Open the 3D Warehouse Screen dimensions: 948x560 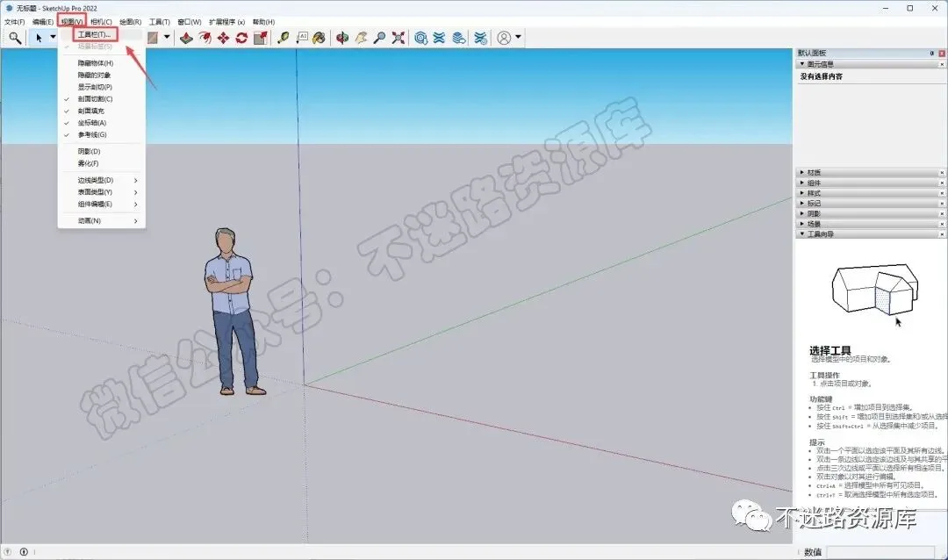(421, 38)
